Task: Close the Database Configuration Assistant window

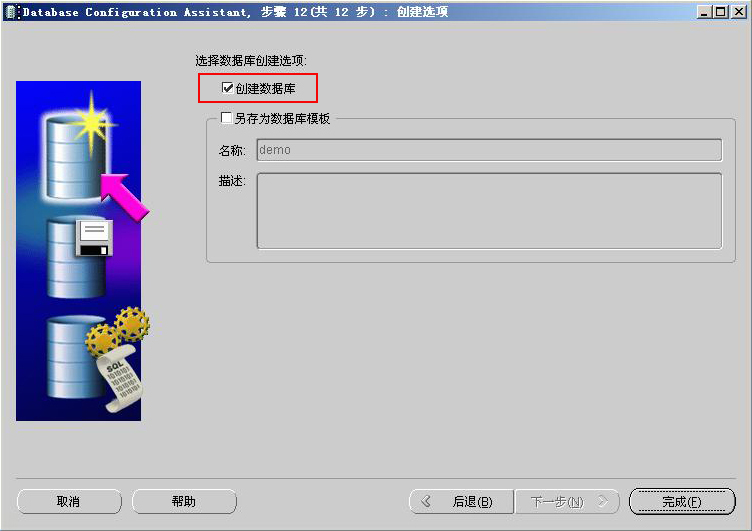Action: [x=738, y=12]
